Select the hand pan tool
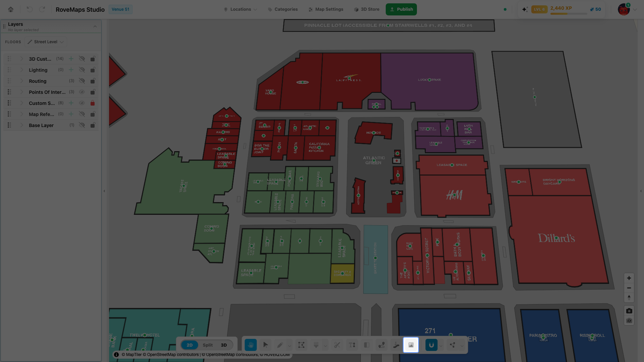 click(251, 345)
